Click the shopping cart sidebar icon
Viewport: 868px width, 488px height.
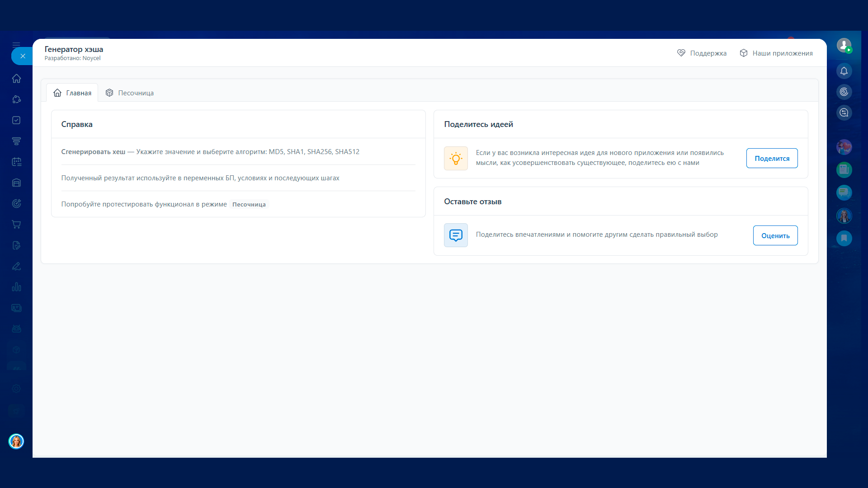tap(16, 225)
